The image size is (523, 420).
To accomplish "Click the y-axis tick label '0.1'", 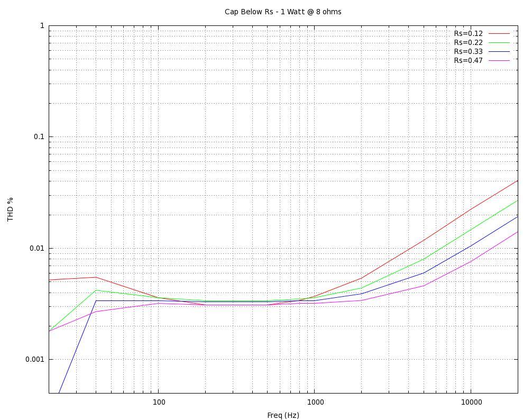I will pyautogui.click(x=39, y=137).
